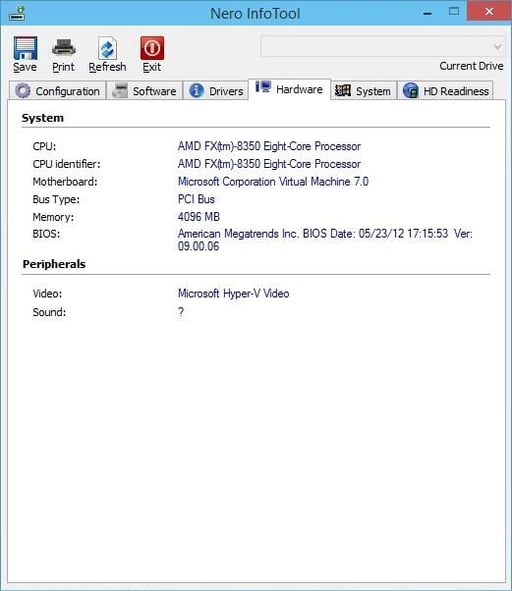Switch to the System tab
The image size is (512, 591).
click(363, 91)
